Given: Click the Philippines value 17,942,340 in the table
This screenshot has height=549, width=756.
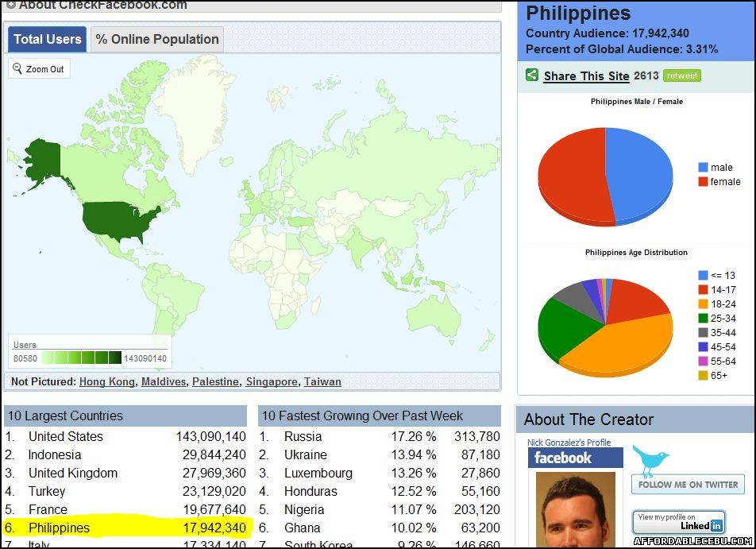Looking at the screenshot, I should 214,528.
